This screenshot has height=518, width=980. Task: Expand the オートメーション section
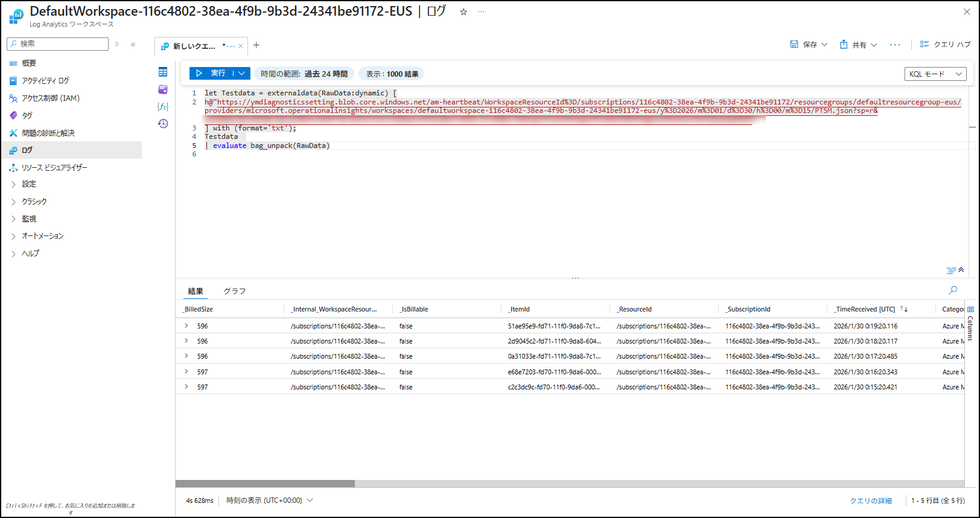tap(13, 236)
